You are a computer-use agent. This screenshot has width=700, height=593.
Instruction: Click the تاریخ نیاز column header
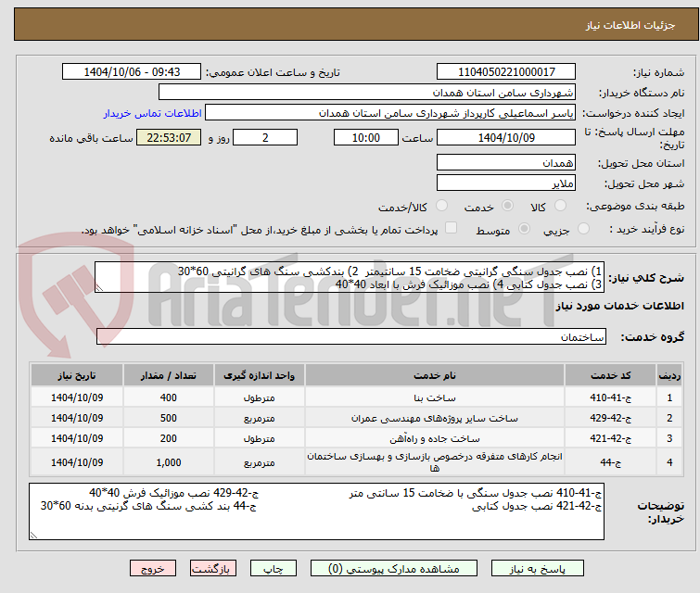click(77, 375)
